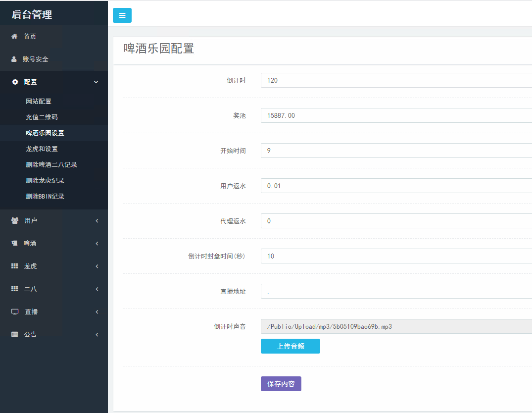Click the icon beside 公告
The height and width of the screenshot is (413, 532).
tap(15, 334)
